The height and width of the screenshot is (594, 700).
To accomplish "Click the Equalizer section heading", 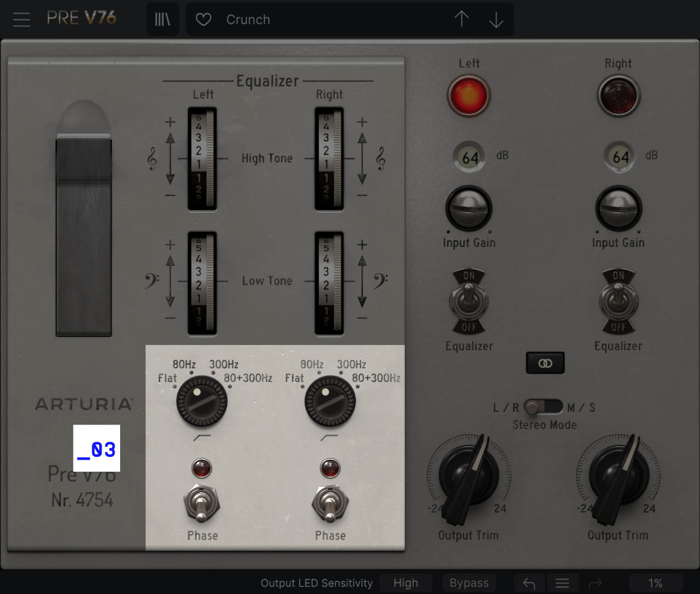I will coord(267,81).
